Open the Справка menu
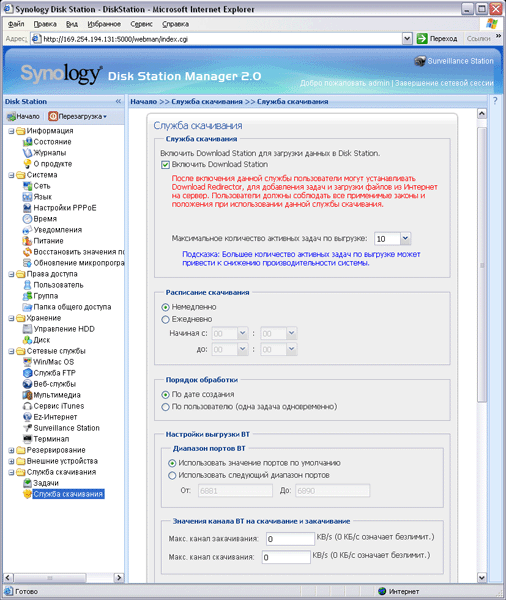Image resolution: width=506 pixels, height=600 pixels. pos(175,24)
